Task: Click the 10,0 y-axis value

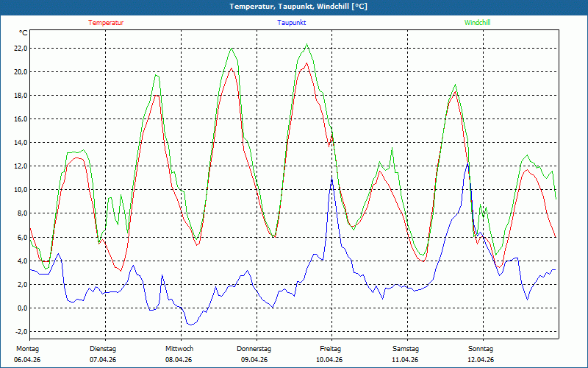Action: click(x=20, y=190)
